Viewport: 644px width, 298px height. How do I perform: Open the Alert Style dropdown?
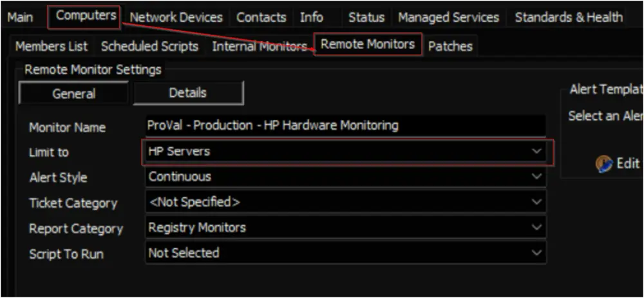346,177
